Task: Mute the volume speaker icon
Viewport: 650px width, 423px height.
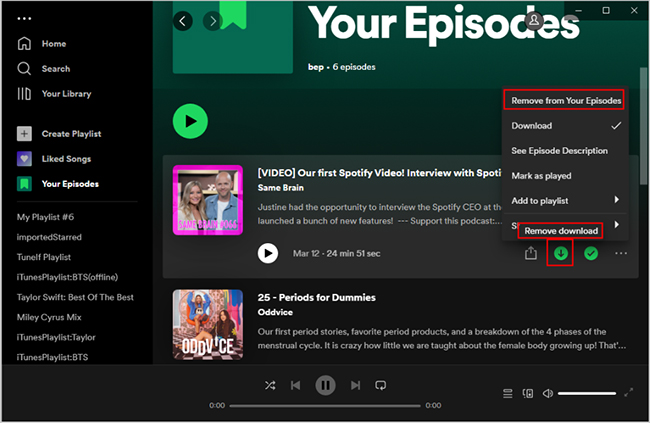Action: pos(548,393)
